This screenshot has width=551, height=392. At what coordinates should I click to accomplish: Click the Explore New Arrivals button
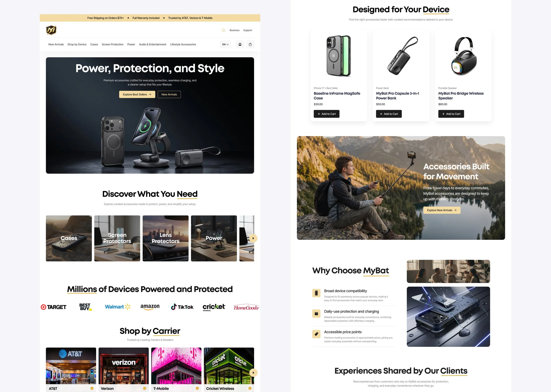click(x=442, y=210)
